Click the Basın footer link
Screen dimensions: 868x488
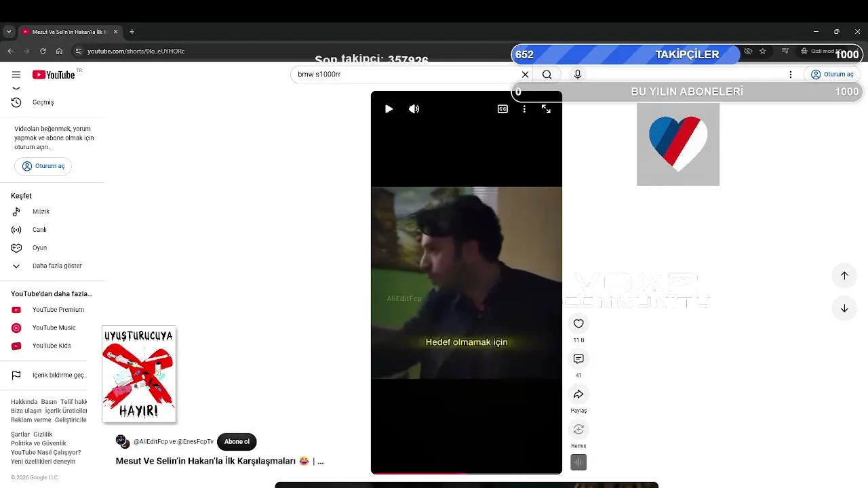(x=49, y=402)
